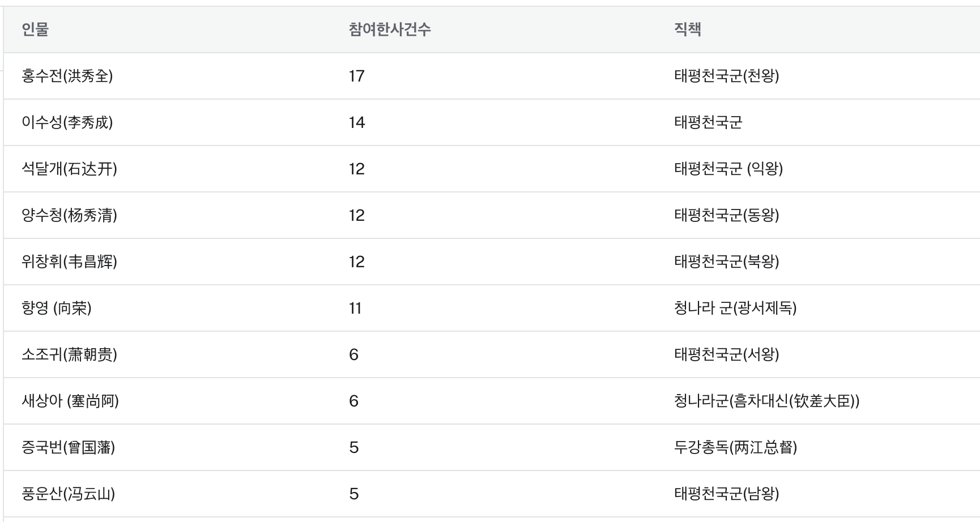Click the 청나라 군(광서제독) position cell
Image resolution: width=980 pixels, height=522 pixels.
click(735, 308)
